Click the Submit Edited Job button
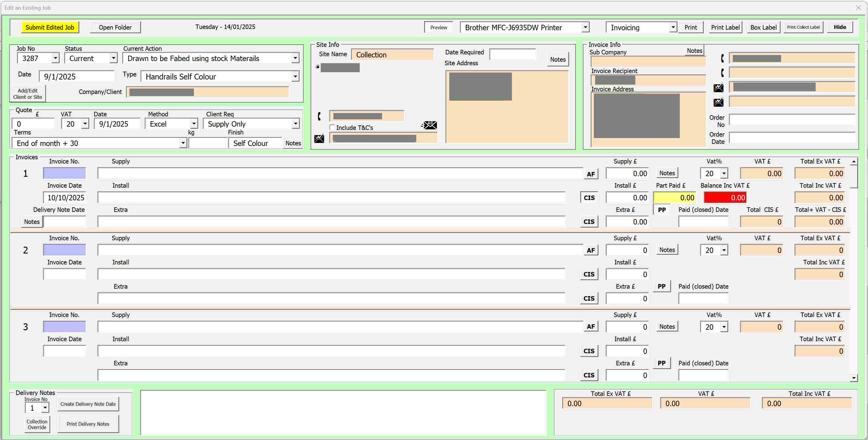Image resolution: width=868 pixels, height=440 pixels. tap(51, 27)
